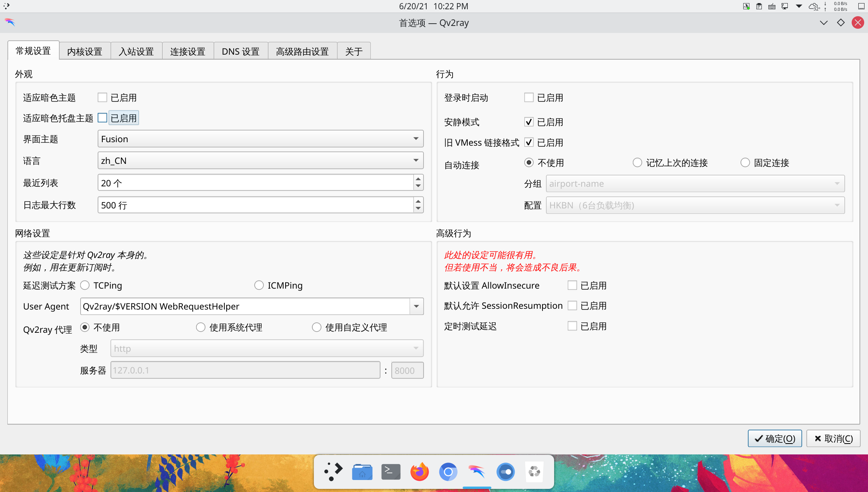Image resolution: width=868 pixels, height=492 pixels.
Task: Open the Chromium browser dock icon
Action: [448, 471]
